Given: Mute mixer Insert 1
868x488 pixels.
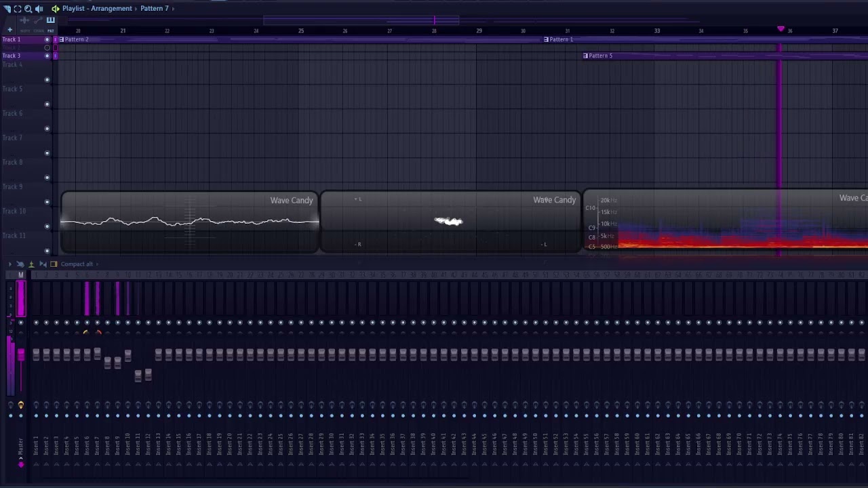Looking at the screenshot, I should [36, 323].
